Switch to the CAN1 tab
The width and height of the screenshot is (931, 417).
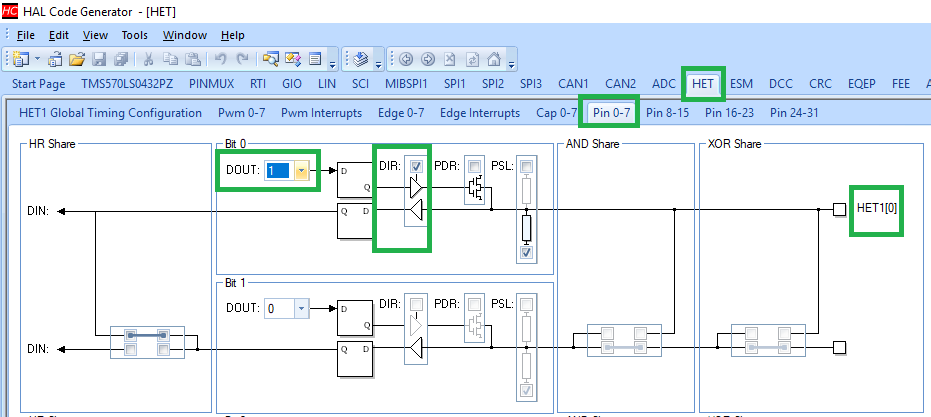(x=573, y=84)
